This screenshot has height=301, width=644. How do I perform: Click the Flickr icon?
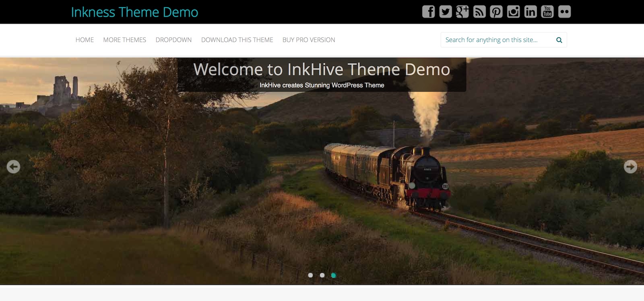pyautogui.click(x=564, y=12)
